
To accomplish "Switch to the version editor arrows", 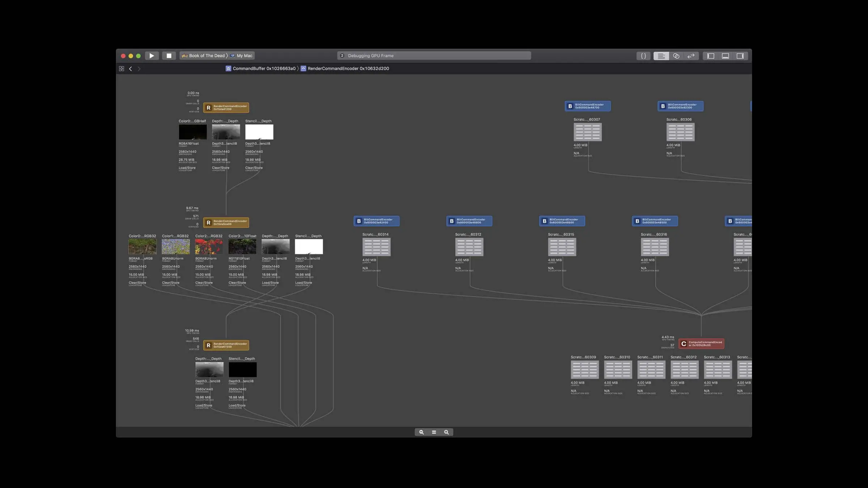I will point(691,56).
